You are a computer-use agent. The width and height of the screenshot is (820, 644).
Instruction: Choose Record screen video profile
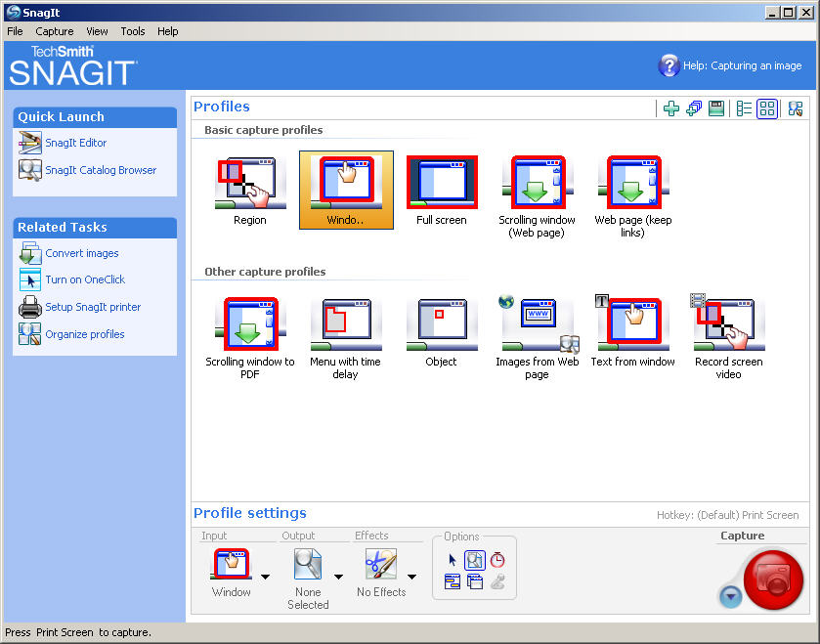pyautogui.click(x=728, y=338)
